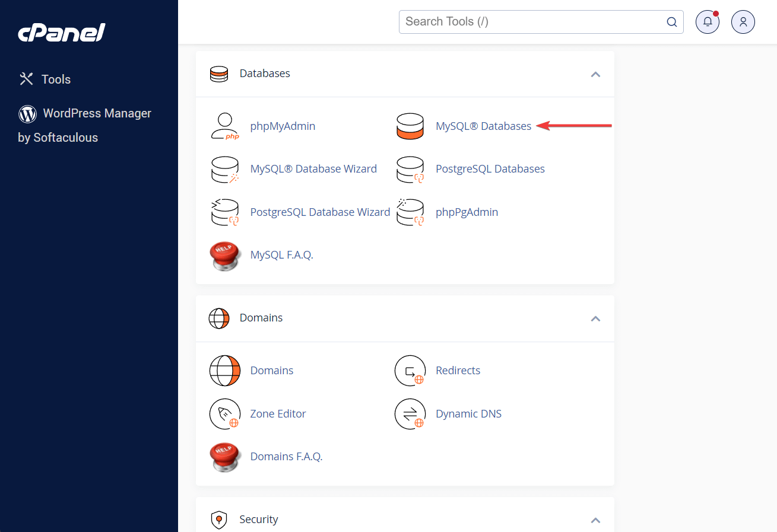This screenshot has height=532, width=777.
Task: Click the red MySQL F.A.Q. help button icon
Action: 225,255
